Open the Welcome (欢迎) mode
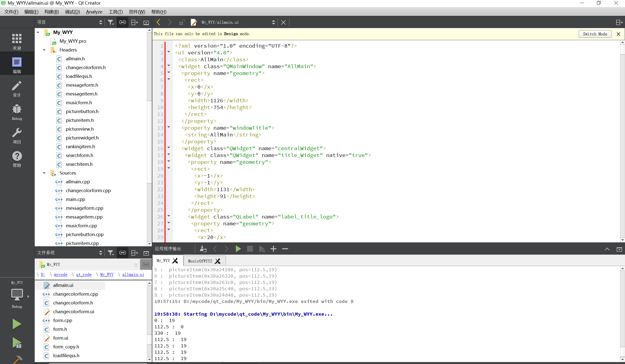Screen dimensions: 625x364 coord(17,42)
